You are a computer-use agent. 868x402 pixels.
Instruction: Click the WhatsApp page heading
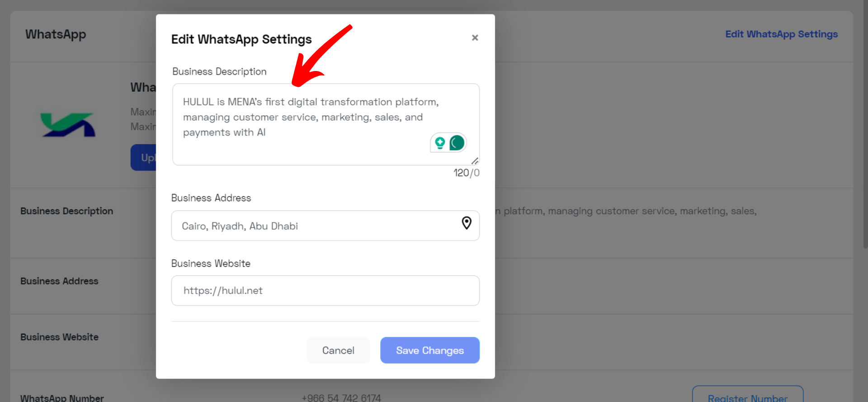(56, 35)
